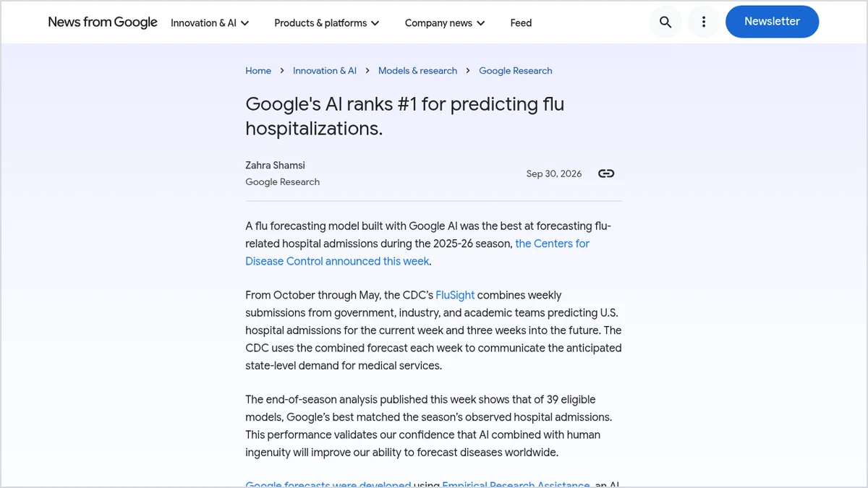Open the Innovation & AI breadcrumb link
Image resolution: width=868 pixels, height=488 pixels.
point(325,71)
